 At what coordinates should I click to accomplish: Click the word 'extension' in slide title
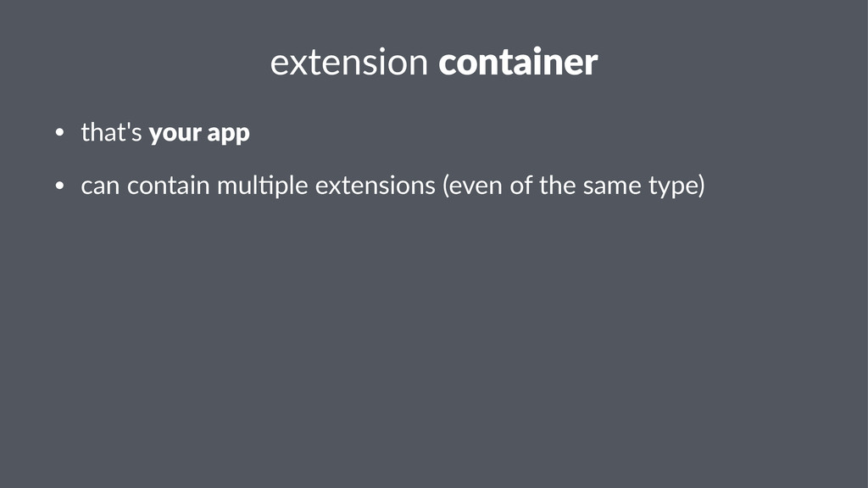coord(348,63)
